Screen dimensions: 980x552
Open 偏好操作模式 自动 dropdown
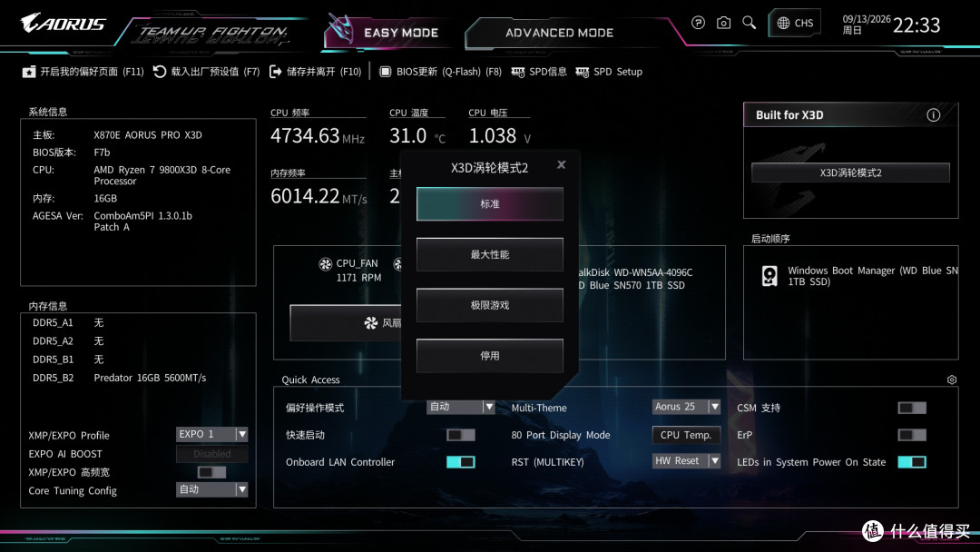pos(461,407)
